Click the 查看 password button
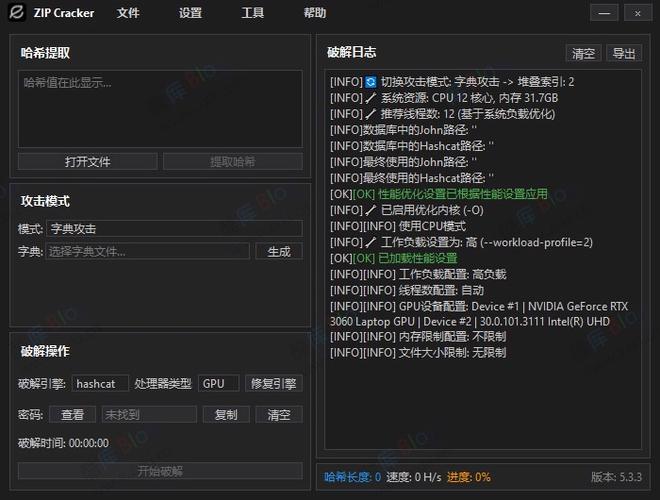Screen dimensions: 660x500 pos(72,415)
